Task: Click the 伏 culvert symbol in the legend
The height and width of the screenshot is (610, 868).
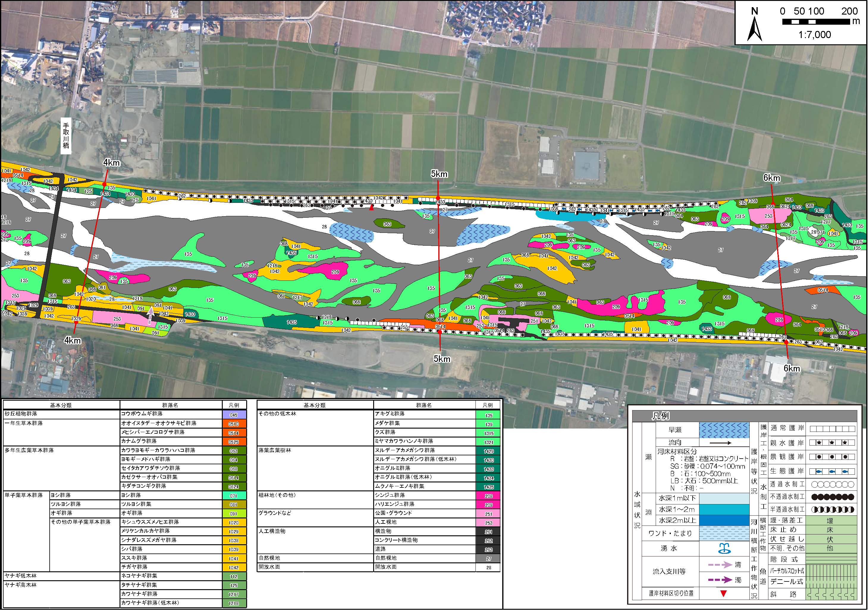Action: pyautogui.click(x=831, y=539)
